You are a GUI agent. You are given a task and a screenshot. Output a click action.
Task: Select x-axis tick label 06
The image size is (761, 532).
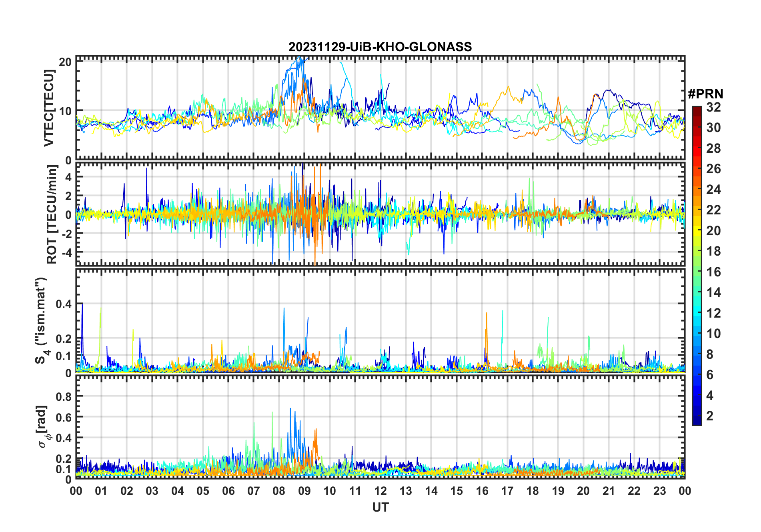(x=228, y=491)
